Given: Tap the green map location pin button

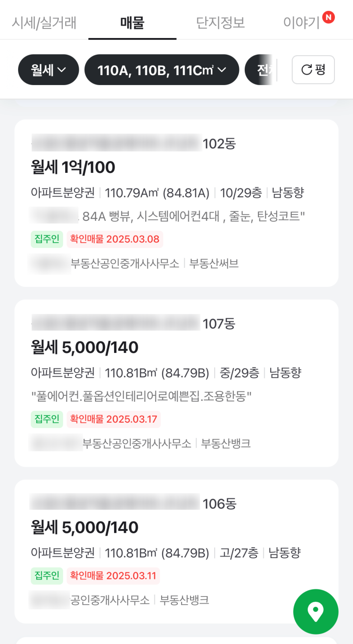Looking at the screenshot, I should click(316, 612).
